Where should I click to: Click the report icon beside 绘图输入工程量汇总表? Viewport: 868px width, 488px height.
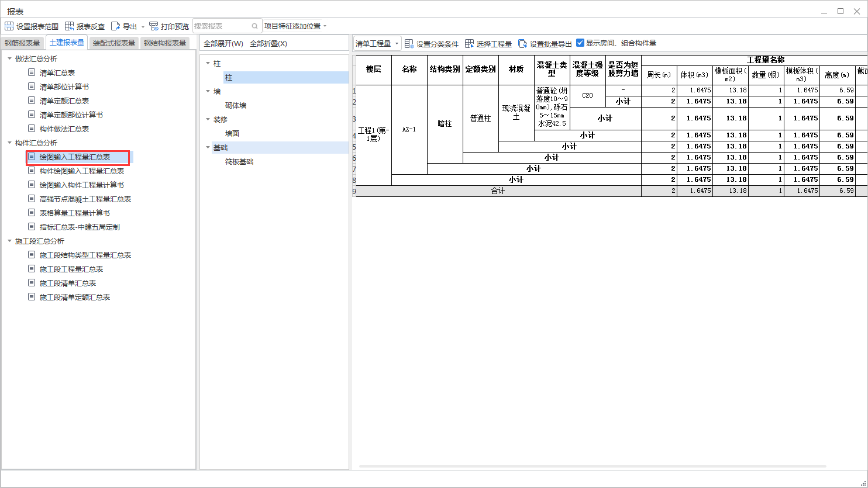tap(32, 157)
